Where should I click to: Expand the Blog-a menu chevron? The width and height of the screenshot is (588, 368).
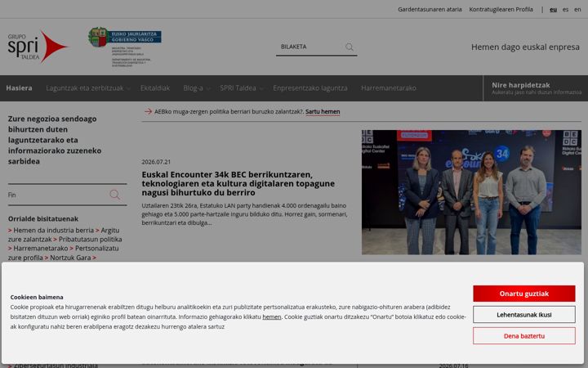(x=208, y=88)
